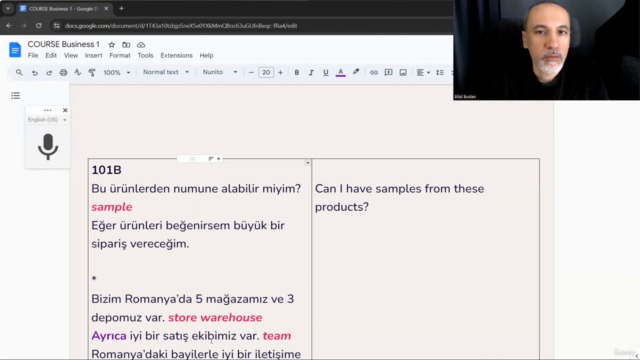Image resolution: width=640 pixels, height=360 pixels.
Task: Open the move to folder icon
Action: [126, 45]
